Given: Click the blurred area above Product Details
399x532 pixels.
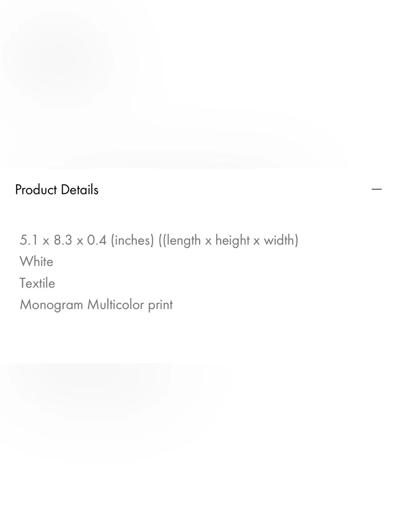Looking at the screenshot, I should [199, 84].
